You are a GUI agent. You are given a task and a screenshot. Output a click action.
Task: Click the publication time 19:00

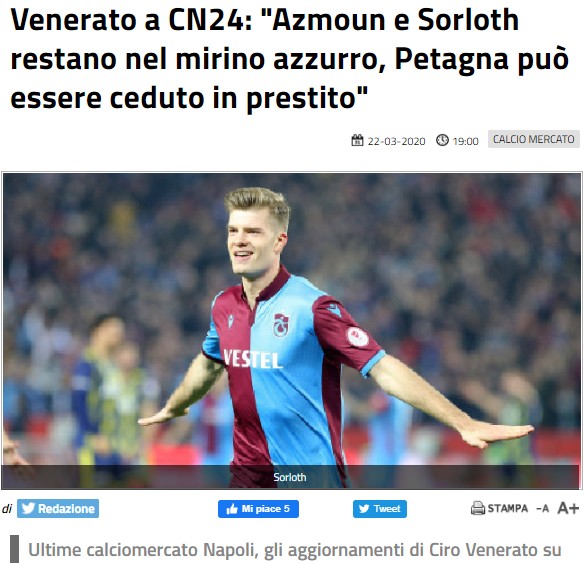tap(465, 141)
